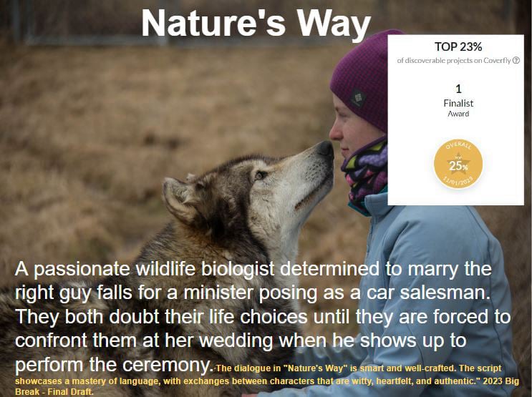This screenshot has width=532, height=397.
Task: Click the star inside the gold badge
Action: [458, 163]
